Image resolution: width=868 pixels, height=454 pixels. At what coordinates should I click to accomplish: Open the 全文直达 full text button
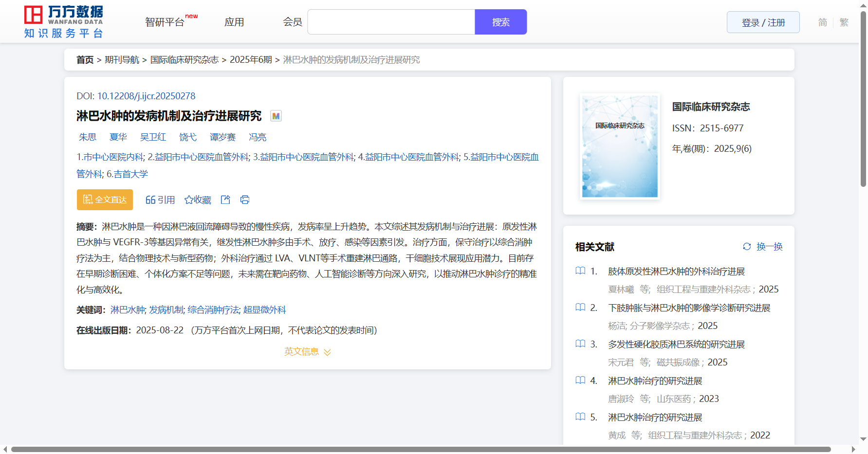click(105, 200)
